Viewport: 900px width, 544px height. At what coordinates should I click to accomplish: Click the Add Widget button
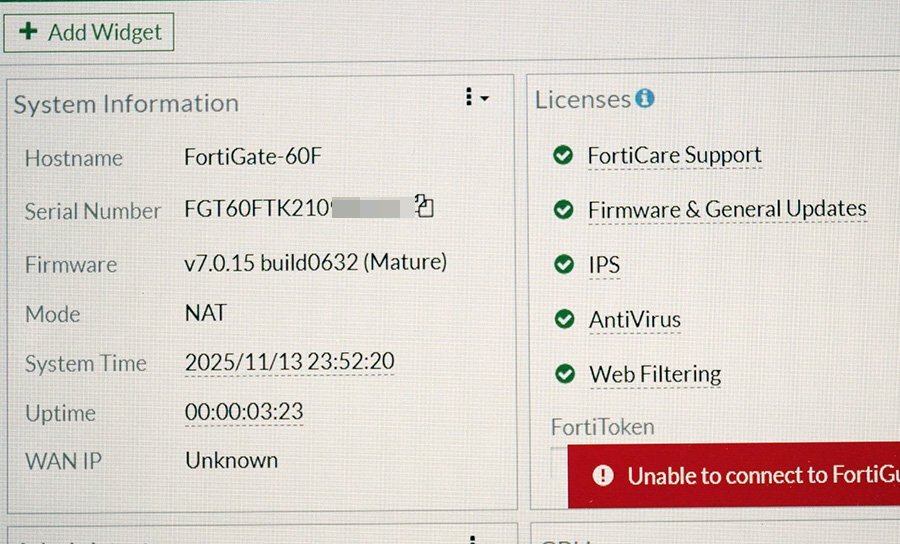pyautogui.click(x=89, y=32)
